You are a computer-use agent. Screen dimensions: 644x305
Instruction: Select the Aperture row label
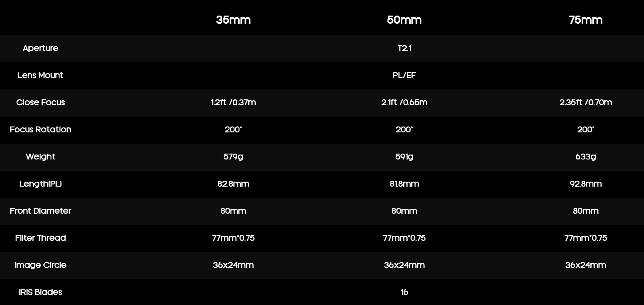[x=41, y=48]
